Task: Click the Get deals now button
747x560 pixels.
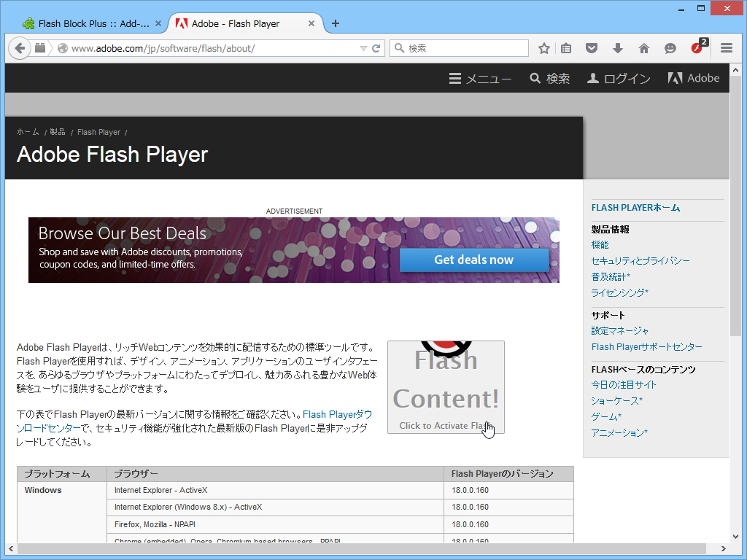Action: (x=474, y=260)
